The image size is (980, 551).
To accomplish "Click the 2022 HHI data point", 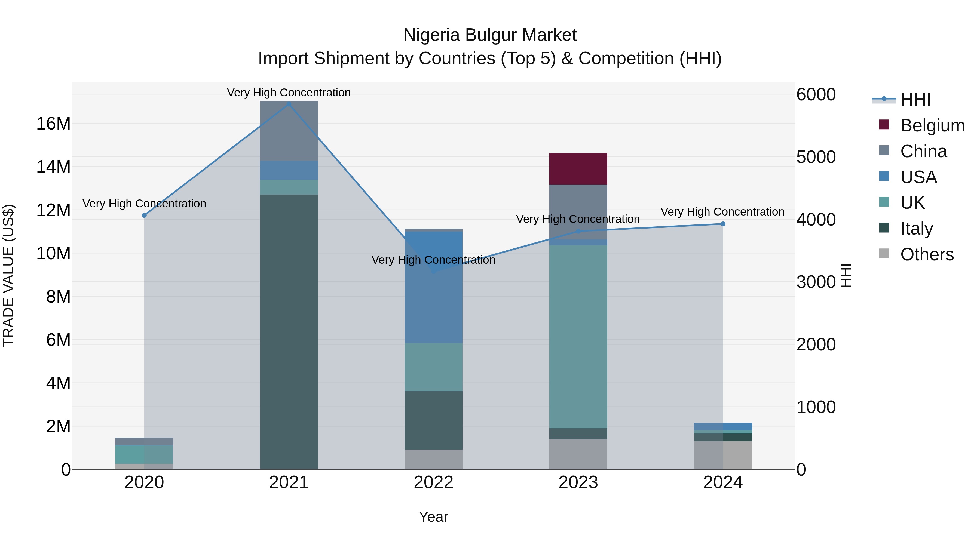I will tap(434, 272).
